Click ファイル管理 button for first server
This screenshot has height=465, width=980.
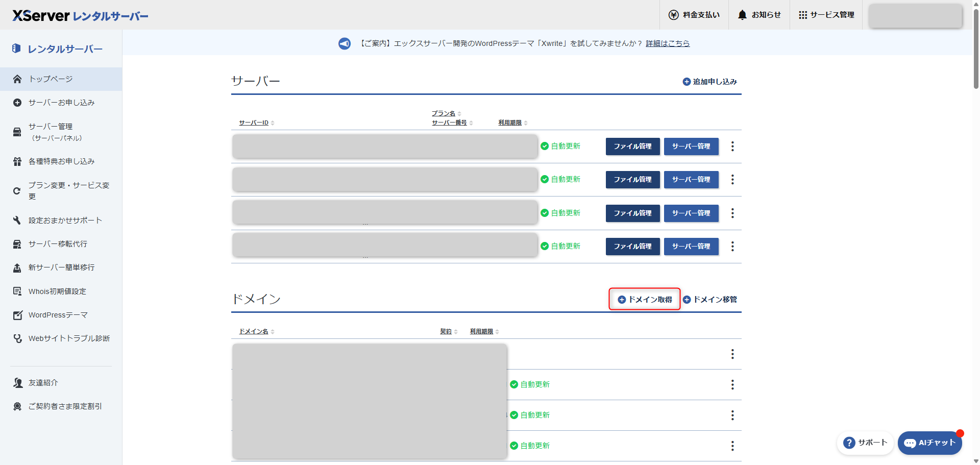tap(632, 146)
